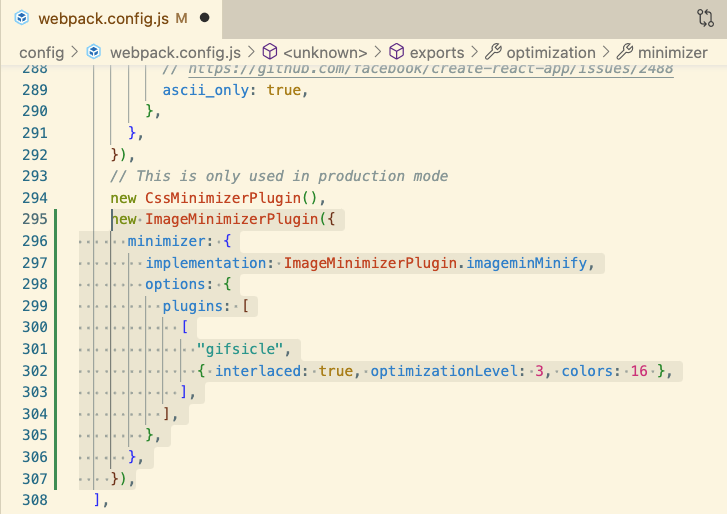Image resolution: width=727 pixels, height=514 pixels.
Task: Click wrench icon before minimizer breadcrumb
Action: tap(625, 51)
